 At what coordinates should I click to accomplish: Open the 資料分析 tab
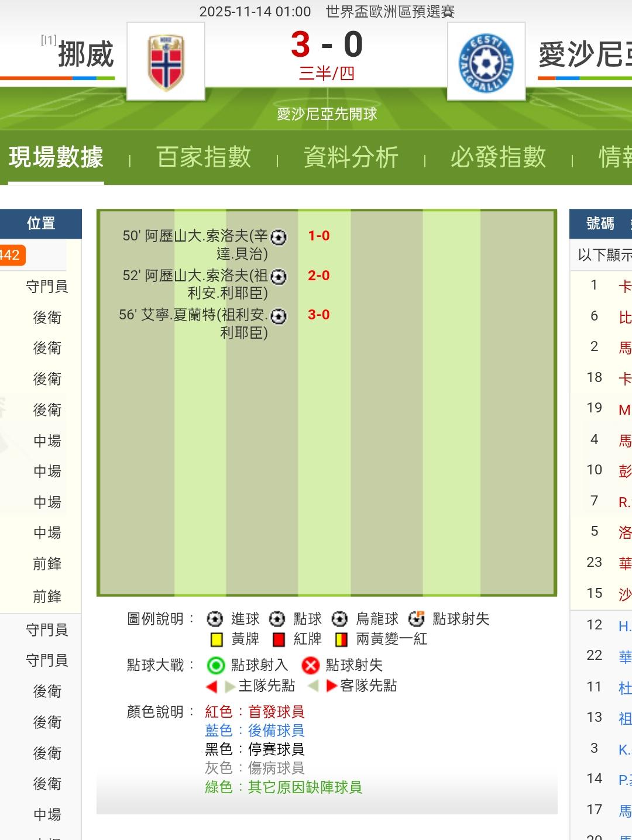pyautogui.click(x=351, y=157)
